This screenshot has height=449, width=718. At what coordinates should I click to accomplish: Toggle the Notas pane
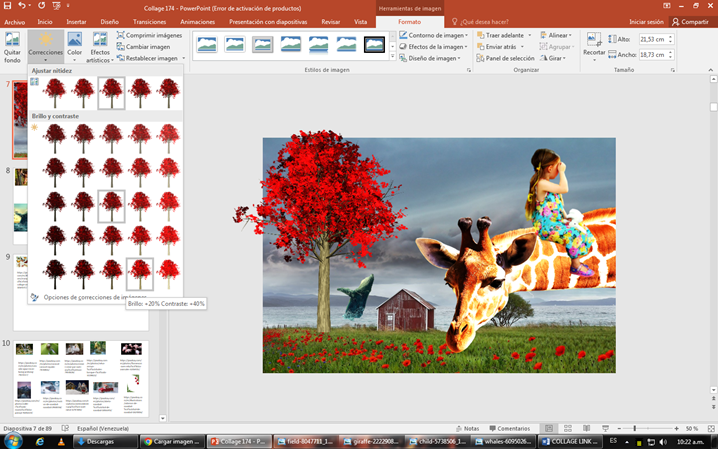pos(468,428)
